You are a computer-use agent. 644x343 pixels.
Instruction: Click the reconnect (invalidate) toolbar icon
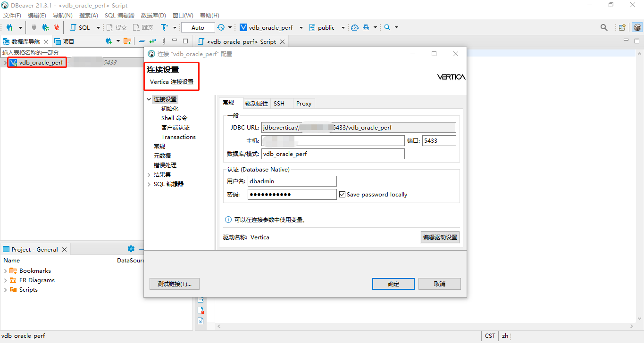45,27
